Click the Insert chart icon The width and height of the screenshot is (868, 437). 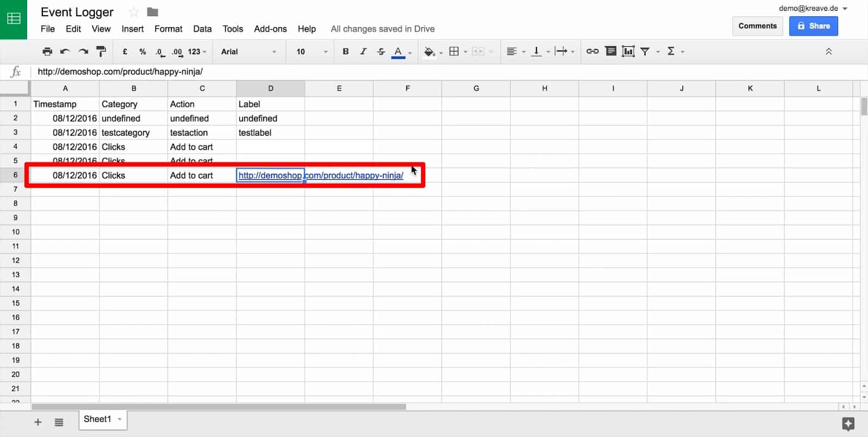coord(628,52)
